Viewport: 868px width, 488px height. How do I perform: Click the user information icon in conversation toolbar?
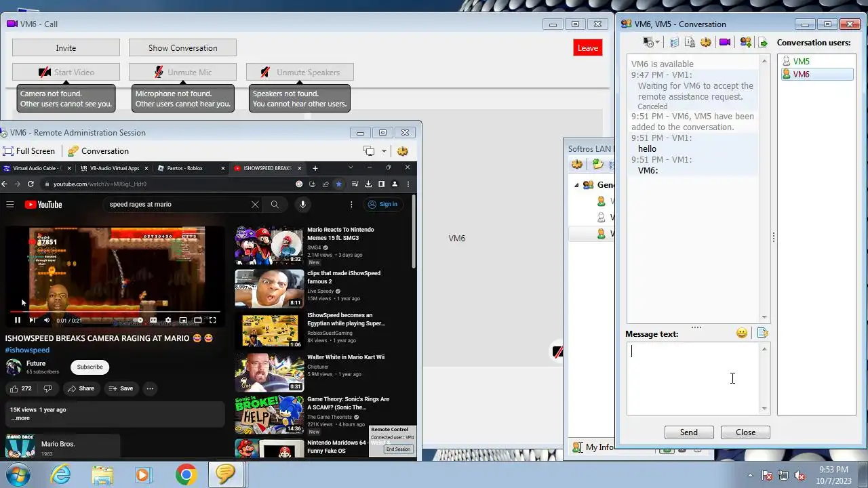690,42
